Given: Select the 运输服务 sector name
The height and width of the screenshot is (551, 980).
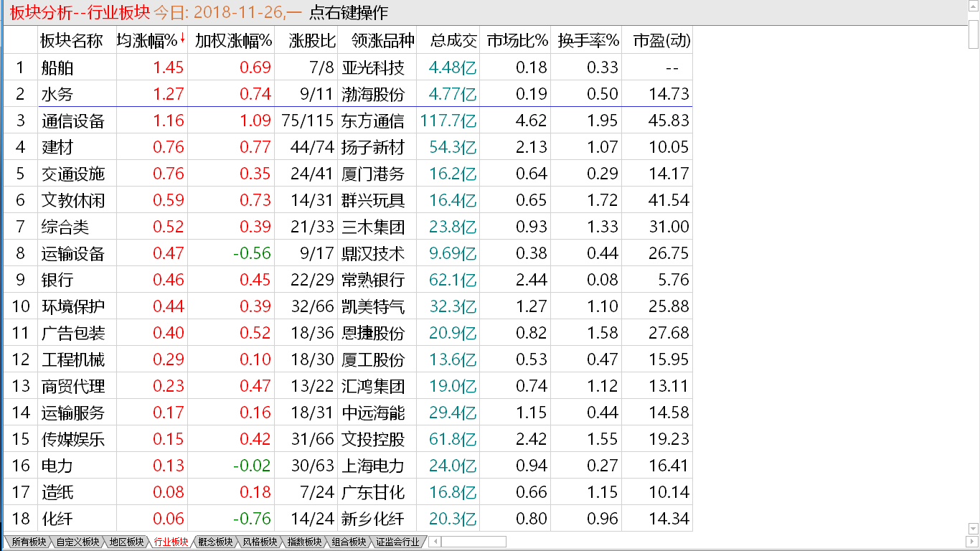Looking at the screenshot, I should (73, 413).
